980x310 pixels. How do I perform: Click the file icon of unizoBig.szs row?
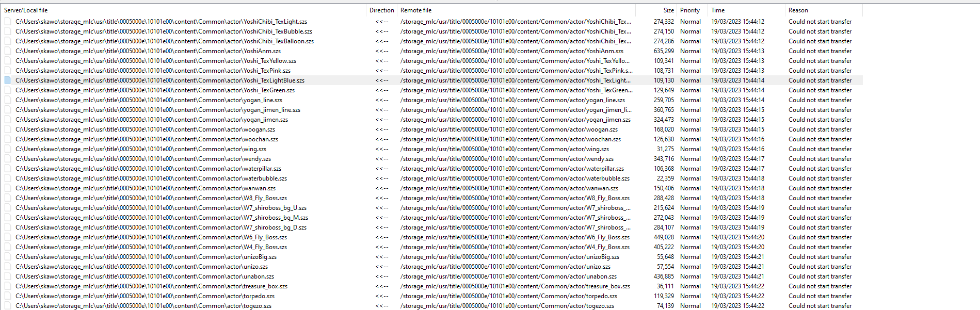pos(8,257)
